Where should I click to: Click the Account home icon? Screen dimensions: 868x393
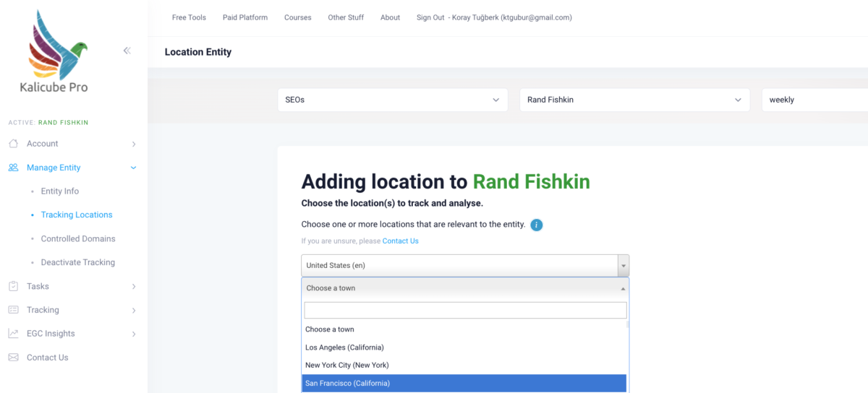pyautogui.click(x=13, y=144)
